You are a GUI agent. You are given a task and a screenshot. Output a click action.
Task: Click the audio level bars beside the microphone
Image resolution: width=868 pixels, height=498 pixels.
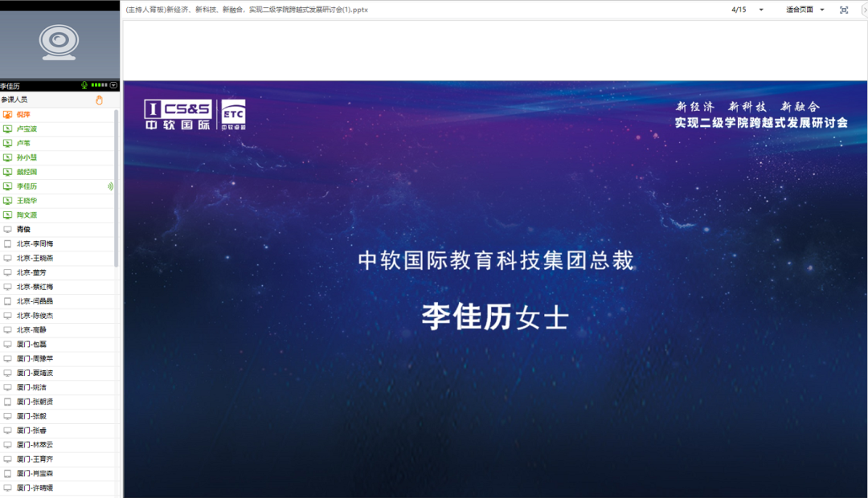tap(99, 85)
